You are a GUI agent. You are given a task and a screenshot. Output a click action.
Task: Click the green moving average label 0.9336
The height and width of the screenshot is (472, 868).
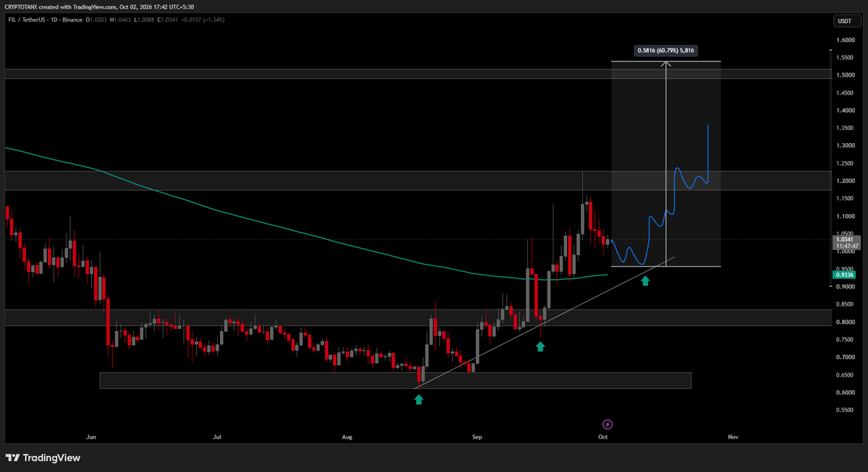844,275
